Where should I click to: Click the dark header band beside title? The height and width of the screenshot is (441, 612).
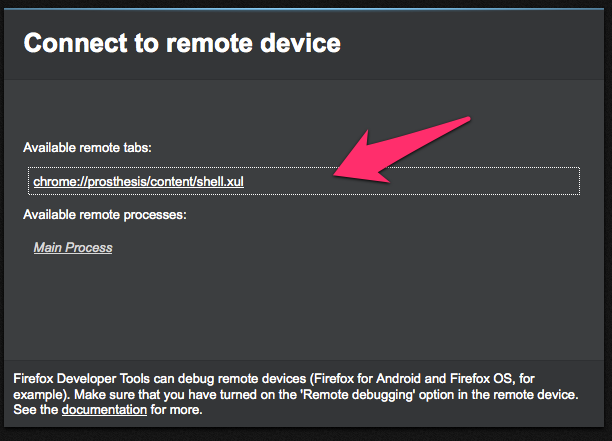468,44
